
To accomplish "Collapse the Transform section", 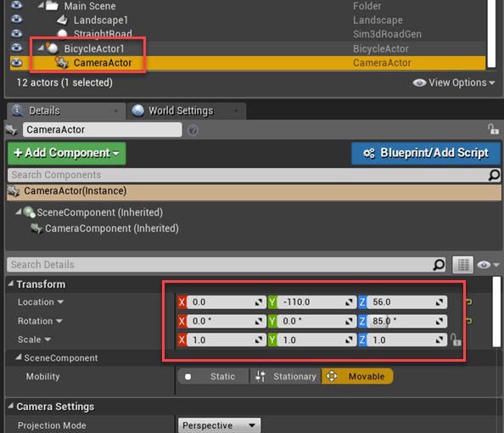I will [x=11, y=284].
